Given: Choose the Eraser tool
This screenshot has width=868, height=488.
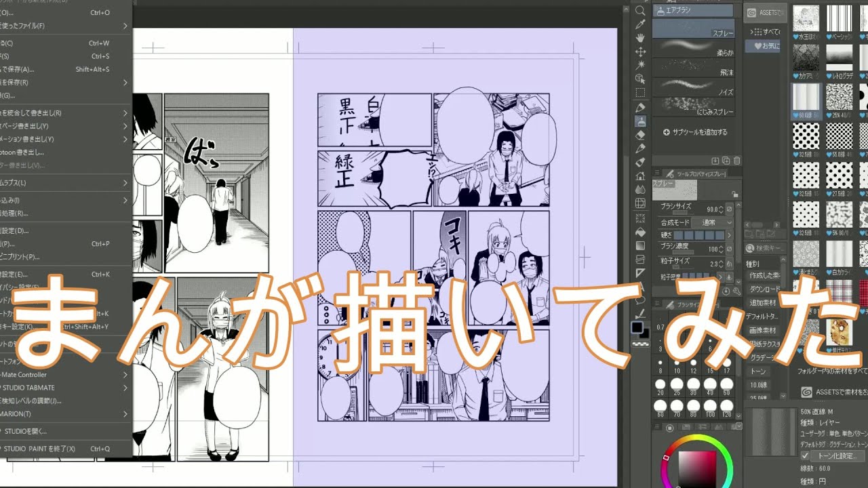Looking at the screenshot, I should coord(639,134).
